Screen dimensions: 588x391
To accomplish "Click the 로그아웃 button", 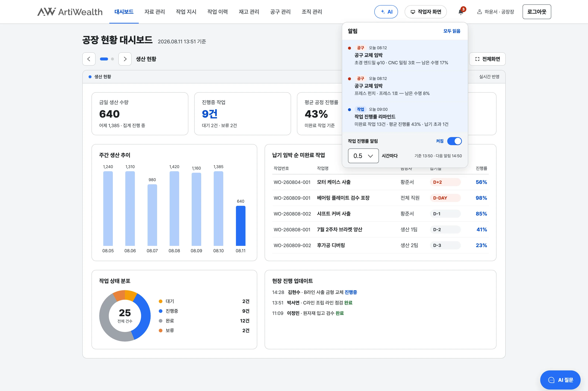I will pos(537,12).
